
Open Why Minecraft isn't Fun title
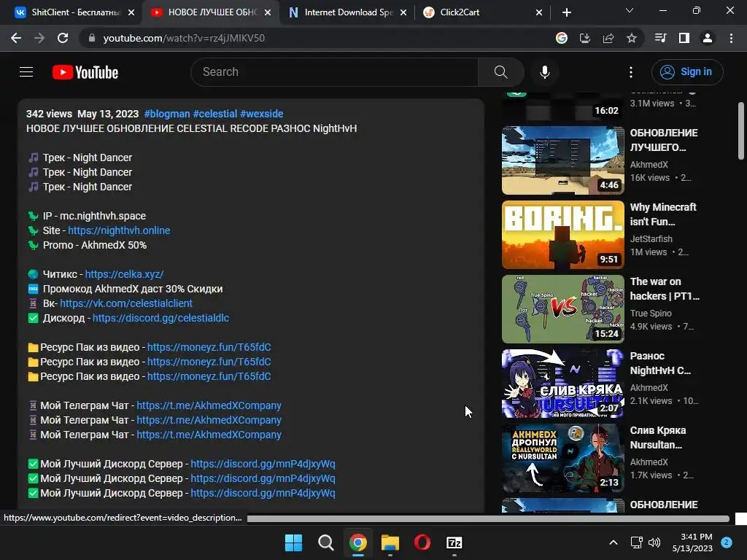tap(663, 214)
